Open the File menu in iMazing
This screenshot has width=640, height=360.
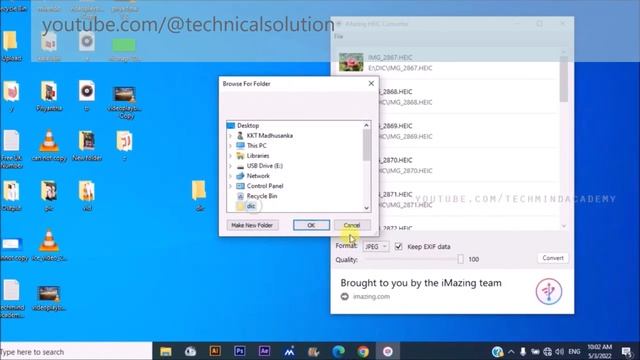[x=339, y=37]
